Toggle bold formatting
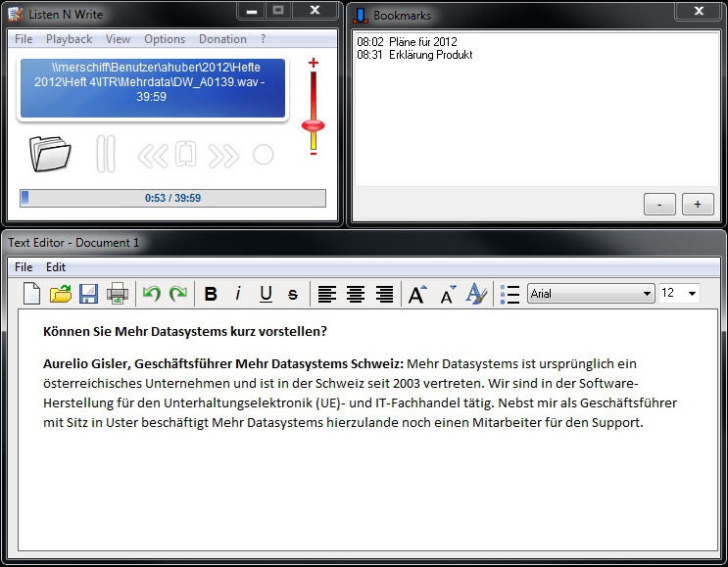The width and height of the screenshot is (728, 567). (211, 294)
